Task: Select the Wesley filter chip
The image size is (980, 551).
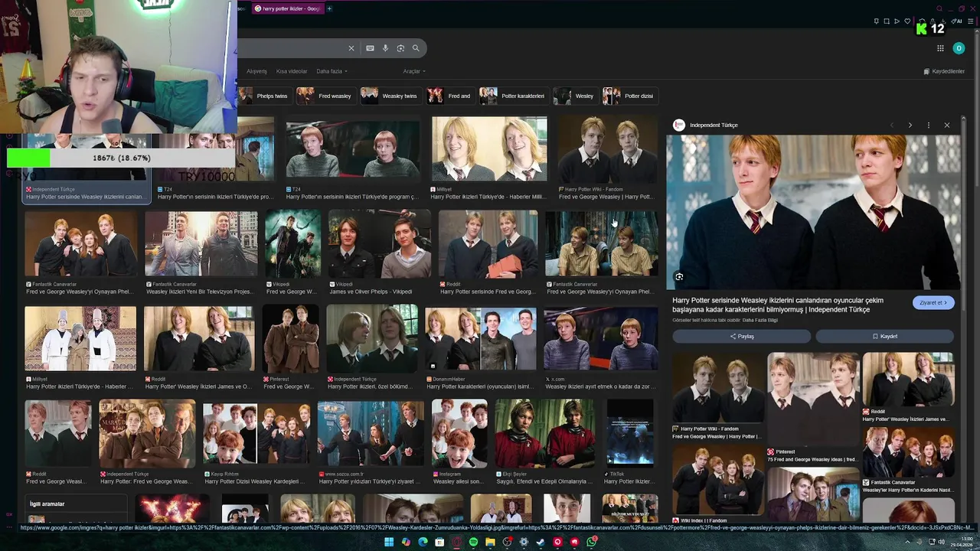Action: 576,96
